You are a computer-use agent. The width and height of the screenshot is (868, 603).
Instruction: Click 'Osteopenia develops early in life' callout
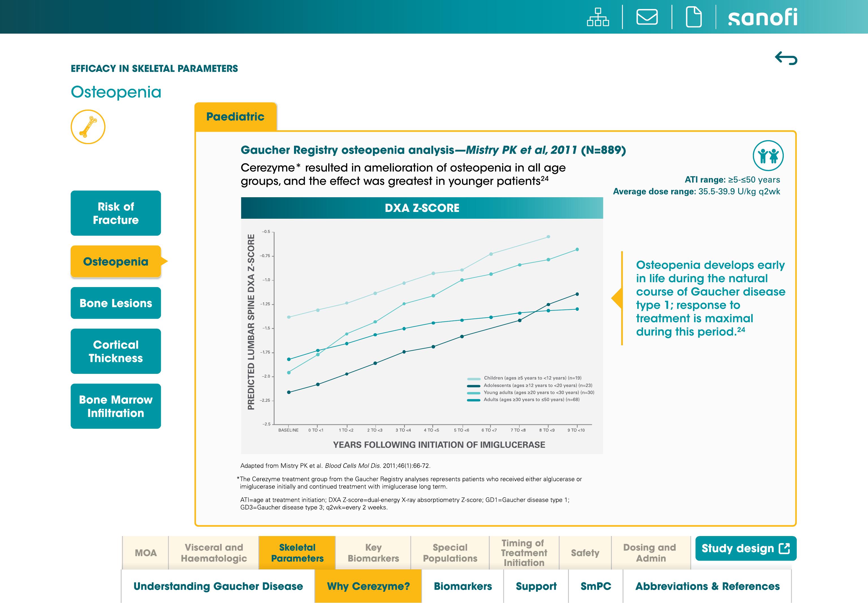click(x=710, y=298)
